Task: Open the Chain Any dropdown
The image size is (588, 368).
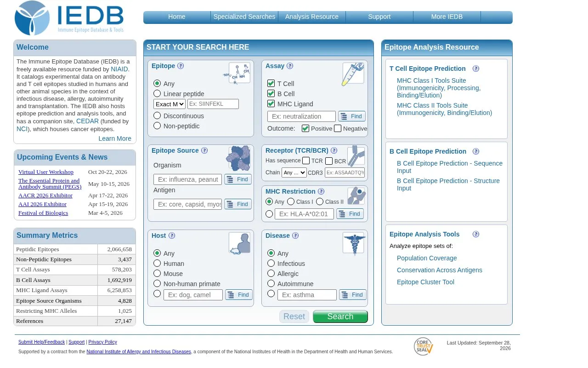Action: click(x=294, y=172)
